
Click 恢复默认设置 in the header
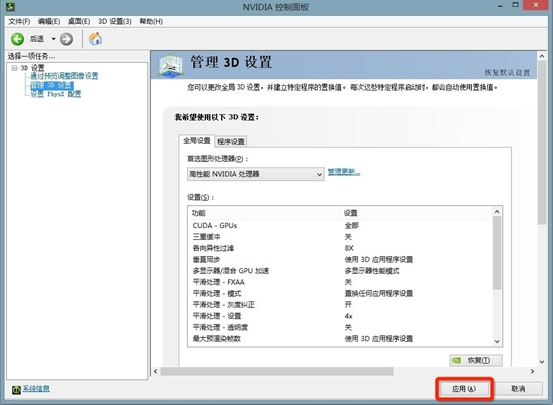(507, 73)
